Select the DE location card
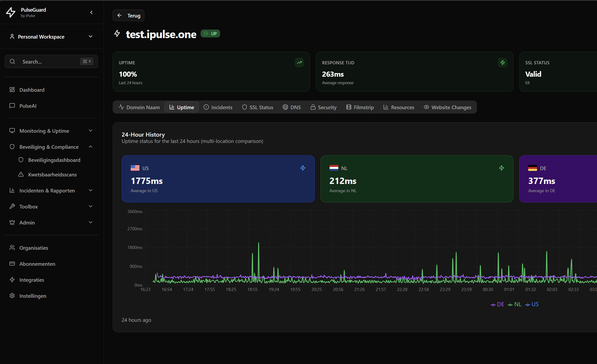The width and height of the screenshot is (597, 364). click(558, 179)
